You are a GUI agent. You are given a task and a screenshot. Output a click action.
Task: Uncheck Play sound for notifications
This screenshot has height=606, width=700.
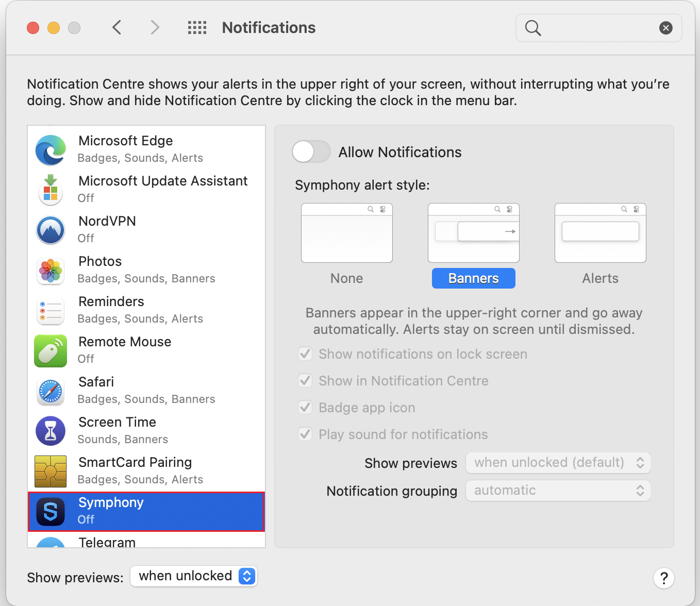coord(305,434)
